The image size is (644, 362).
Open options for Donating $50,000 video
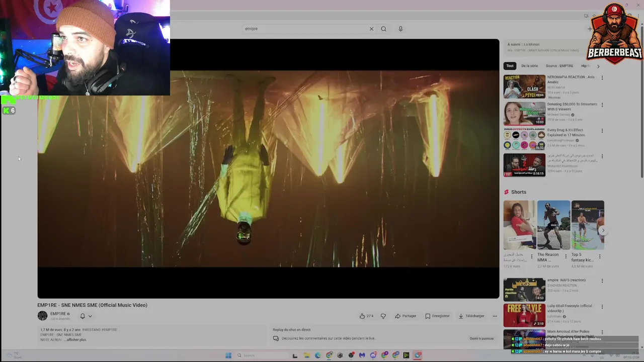602,105
